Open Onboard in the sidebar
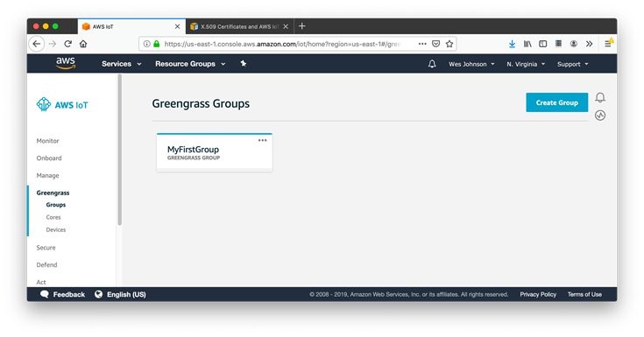This screenshot has height=337, width=644. tap(49, 158)
